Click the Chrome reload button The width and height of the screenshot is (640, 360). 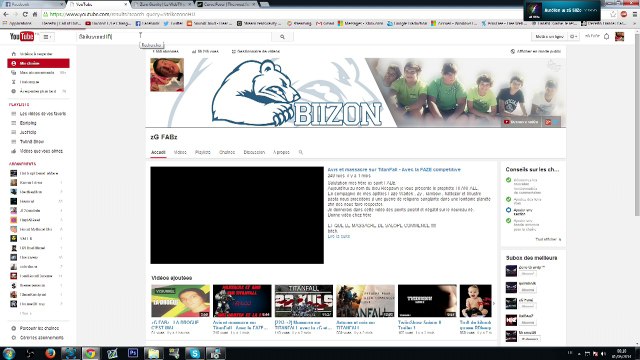tap(25, 14)
